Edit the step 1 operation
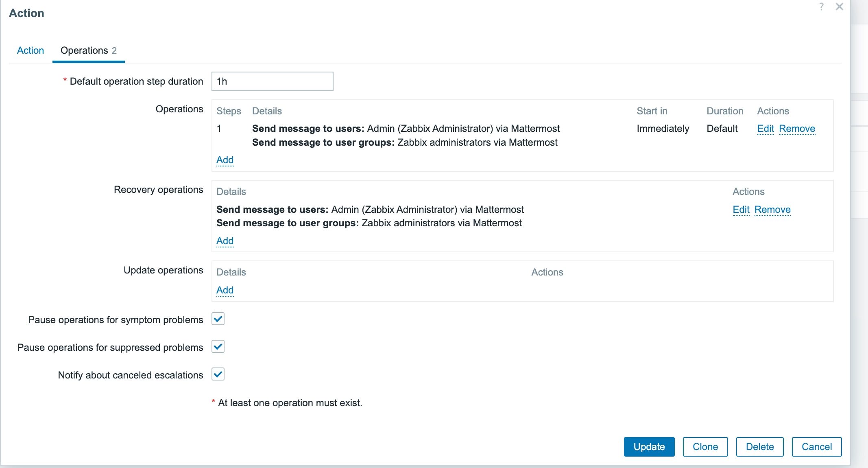This screenshot has height=468, width=868. click(765, 129)
